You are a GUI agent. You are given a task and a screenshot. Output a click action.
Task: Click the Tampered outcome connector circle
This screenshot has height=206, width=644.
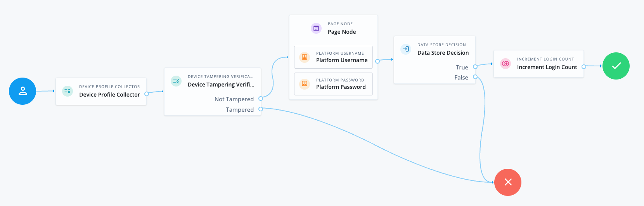pyautogui.click(x=261, y=109)
